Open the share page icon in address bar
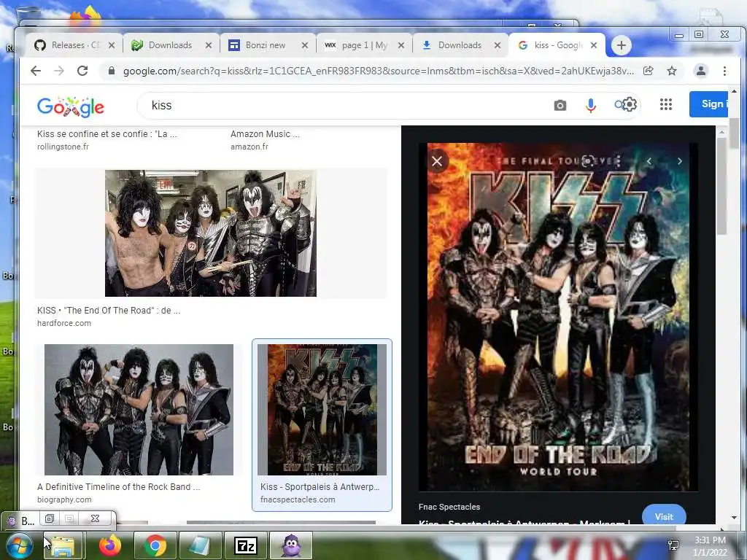The height and width of the screenshot is (560, 747). coord(648,71)
